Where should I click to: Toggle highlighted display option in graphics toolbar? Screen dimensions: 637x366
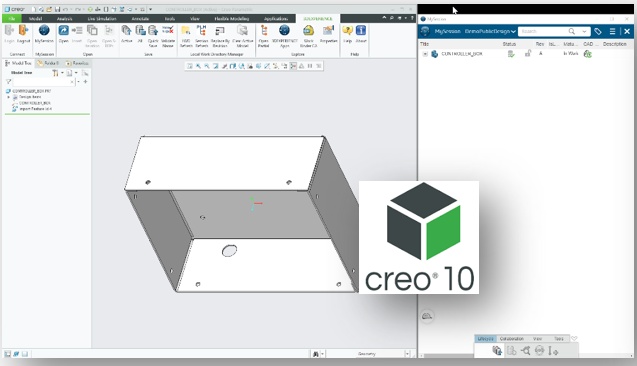pyautogui.click(x=293, y=66)
